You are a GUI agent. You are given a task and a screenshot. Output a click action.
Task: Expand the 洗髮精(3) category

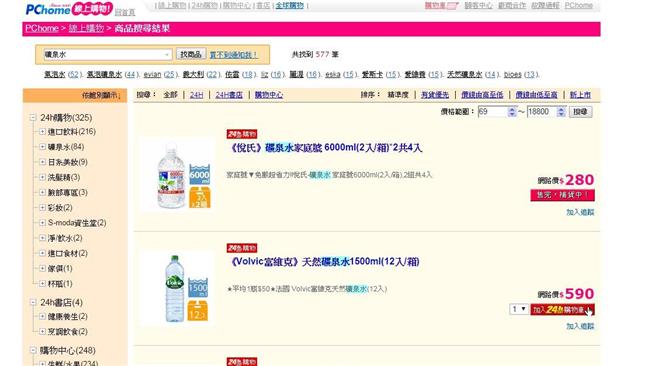(x=42, y=177)
